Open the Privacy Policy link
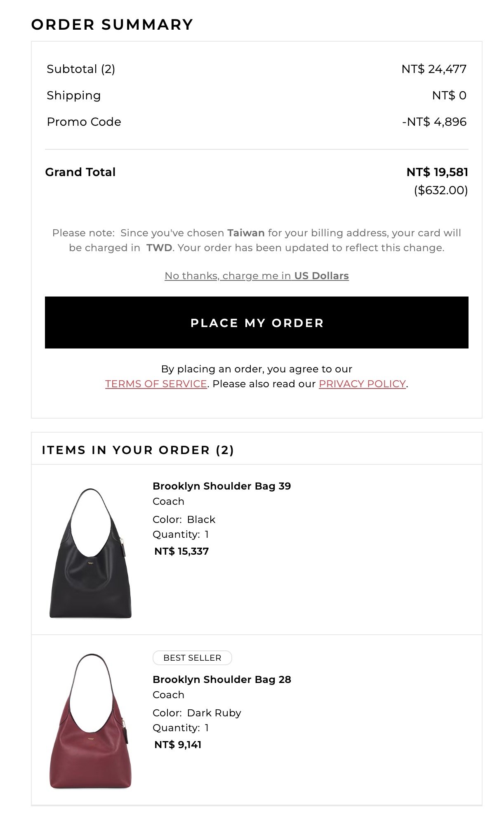Screen dimensions: 504x824 coord(362,384)
